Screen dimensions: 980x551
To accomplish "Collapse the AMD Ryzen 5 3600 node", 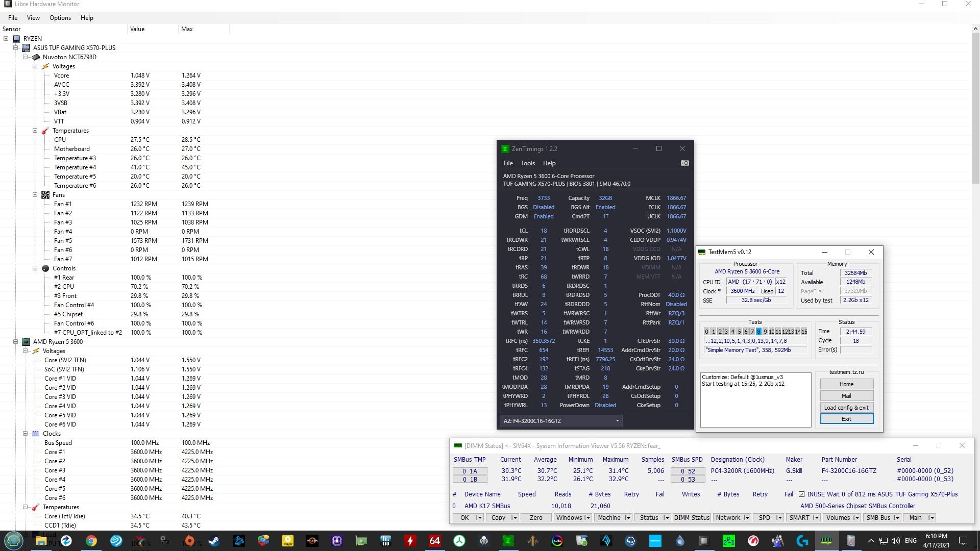I will pos(16,342).
